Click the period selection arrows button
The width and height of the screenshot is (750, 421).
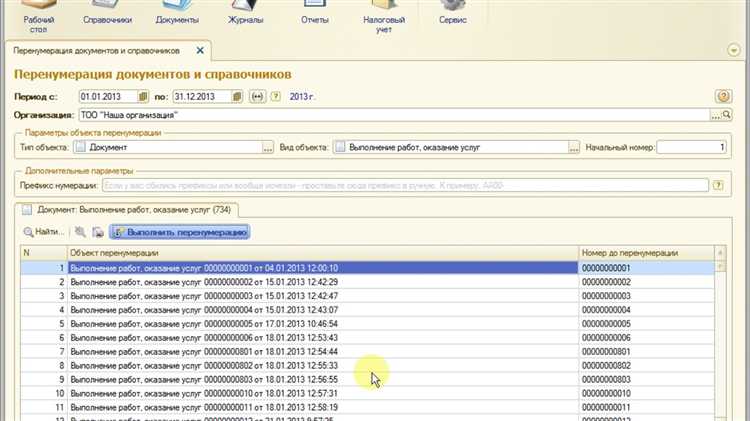pos(256,96)
